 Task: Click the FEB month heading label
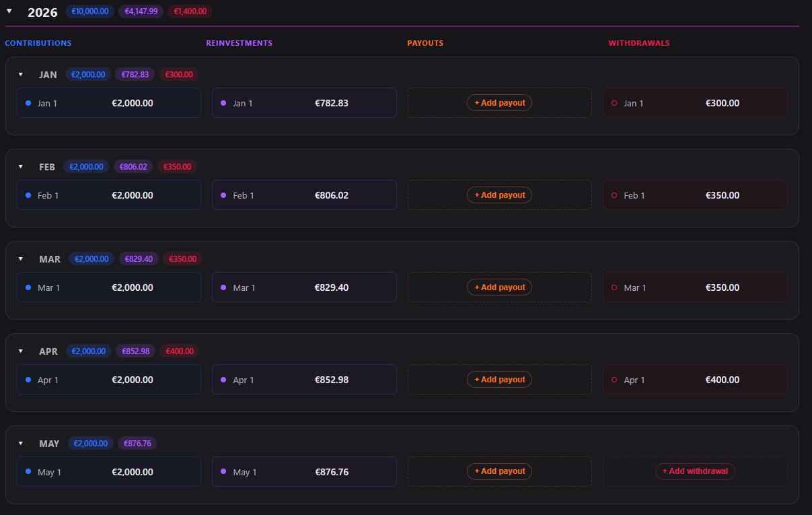point(47,167)
